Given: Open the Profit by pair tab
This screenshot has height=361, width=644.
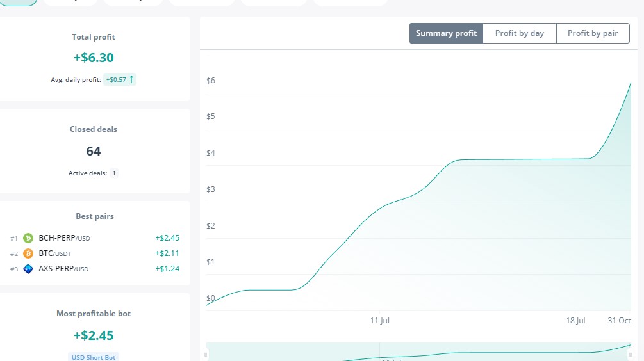Looking at the screenshot, I should (593, 33).
